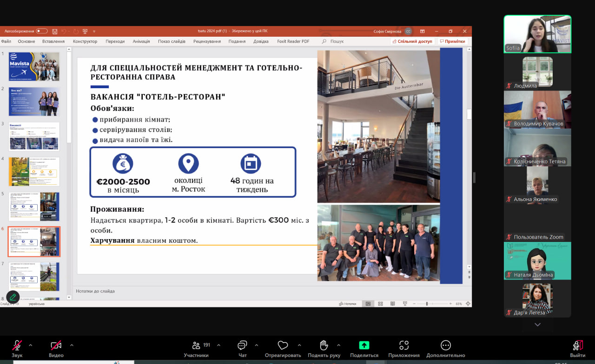595x364 pixels.
Task: Click the Поднять руку raise hand icon
Action: (x=324, y=345)
